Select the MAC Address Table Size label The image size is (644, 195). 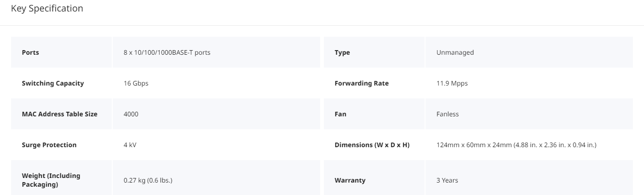60,114
